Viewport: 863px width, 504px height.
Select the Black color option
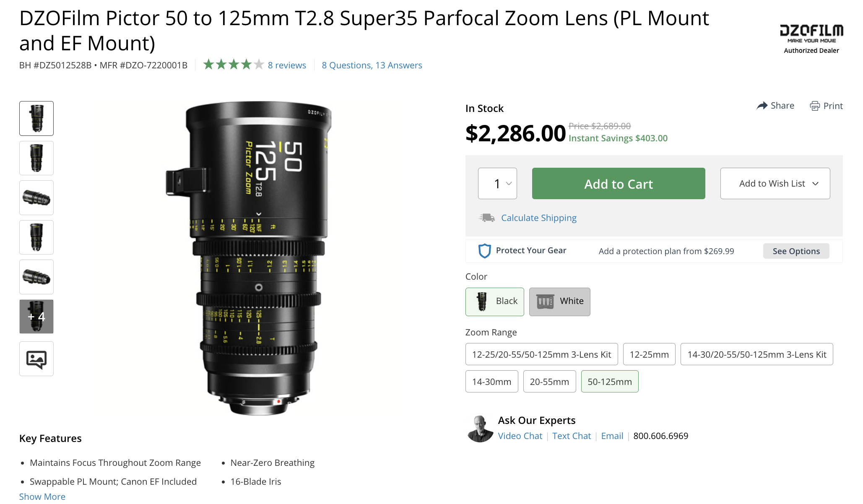pos(495,301)
